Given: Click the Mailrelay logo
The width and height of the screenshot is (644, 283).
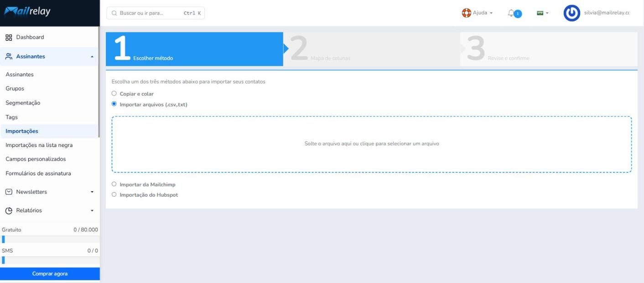Looking at the screenshot, I should [27, 12].
